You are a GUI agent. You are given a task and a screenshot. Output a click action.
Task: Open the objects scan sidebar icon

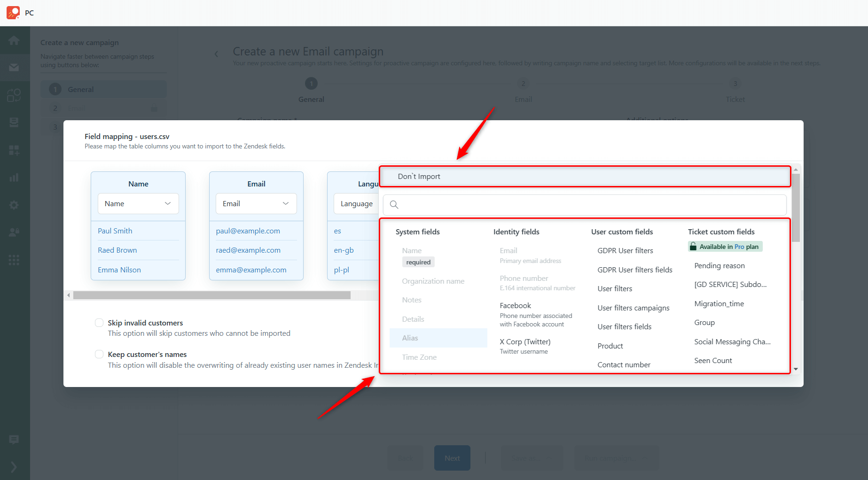14,95
